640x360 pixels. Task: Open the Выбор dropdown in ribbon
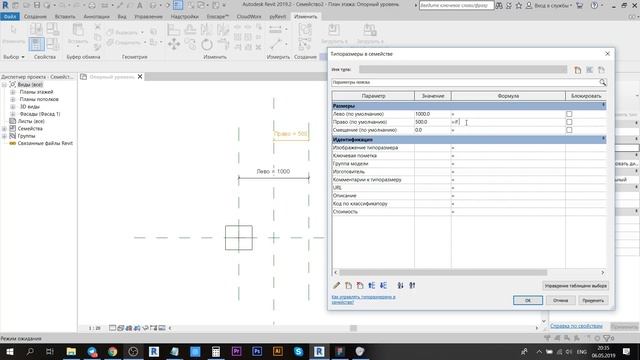(14, 57)
